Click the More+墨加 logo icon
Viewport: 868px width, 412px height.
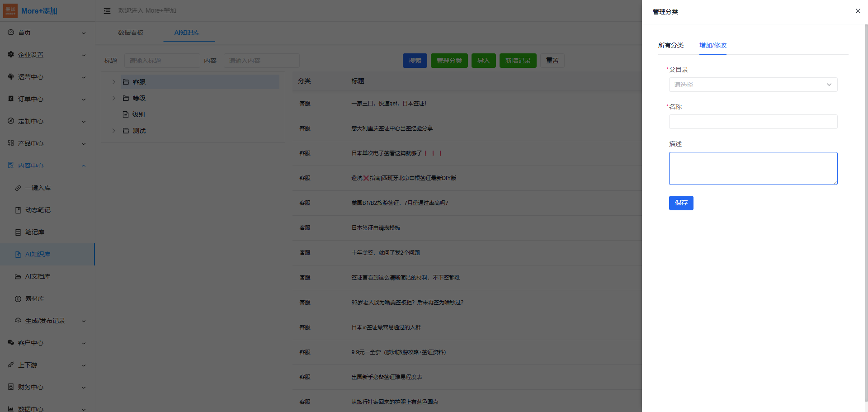click(x=10, y=11)
